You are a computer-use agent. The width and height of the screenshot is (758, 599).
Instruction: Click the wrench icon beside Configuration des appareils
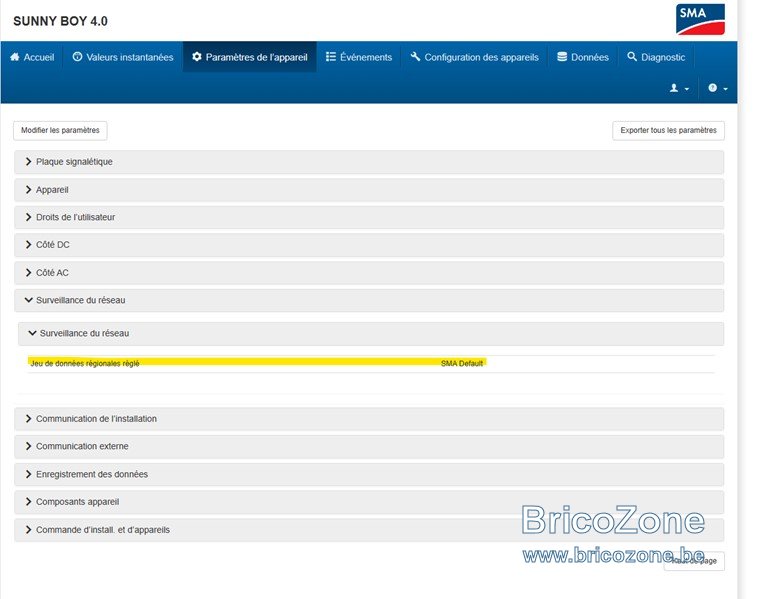[415, 57]
